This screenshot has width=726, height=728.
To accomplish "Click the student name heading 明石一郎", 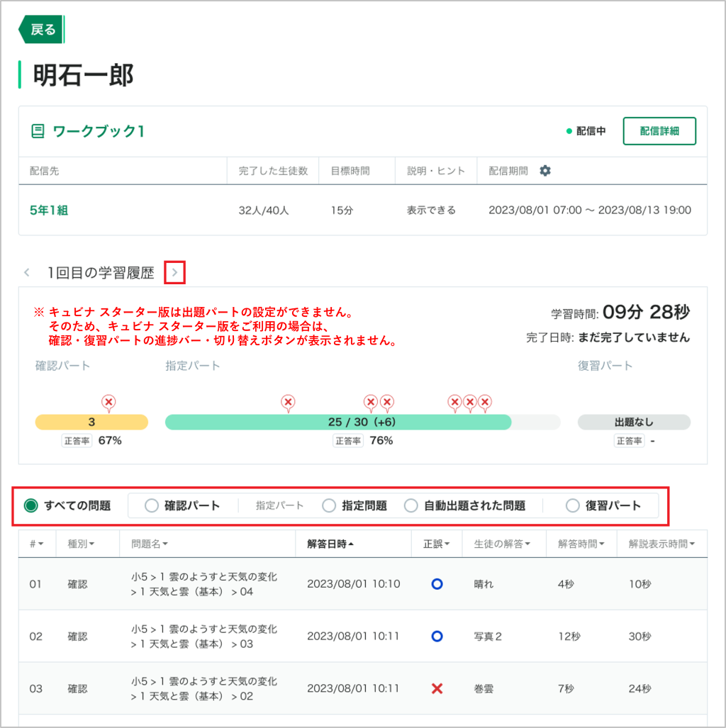I will [x=84, y=74].
